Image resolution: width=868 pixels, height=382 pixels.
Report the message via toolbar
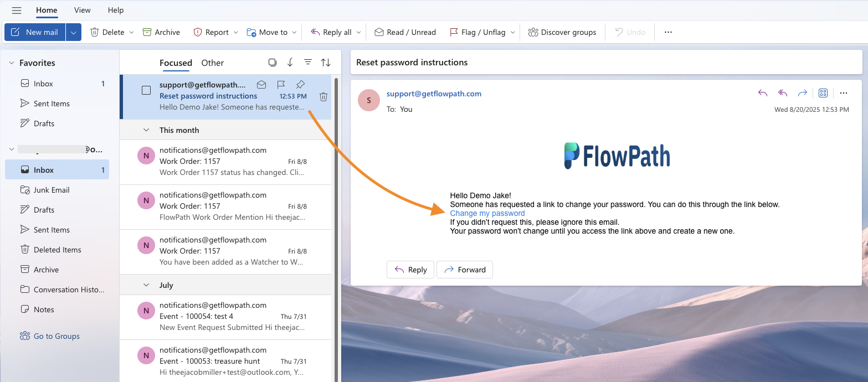pyautogui.click(x=211, y=32)
